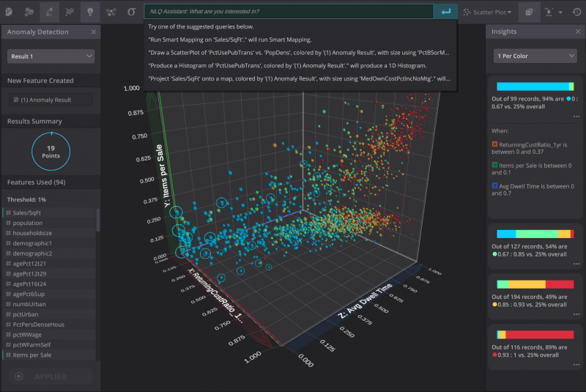This screenshot has width=586, height=392.
Task: Submit the NLQ query with enter arrow
Action: click(x=445, y=12)
